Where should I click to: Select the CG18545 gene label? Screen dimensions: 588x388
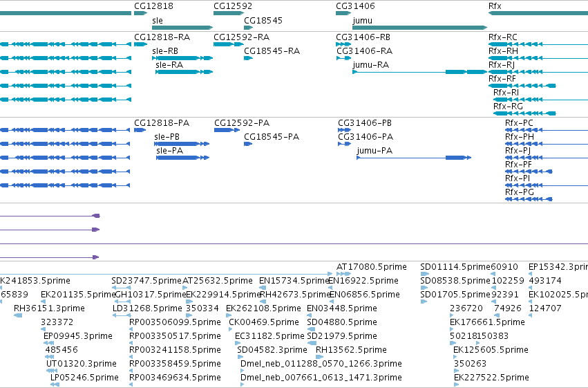263,20
